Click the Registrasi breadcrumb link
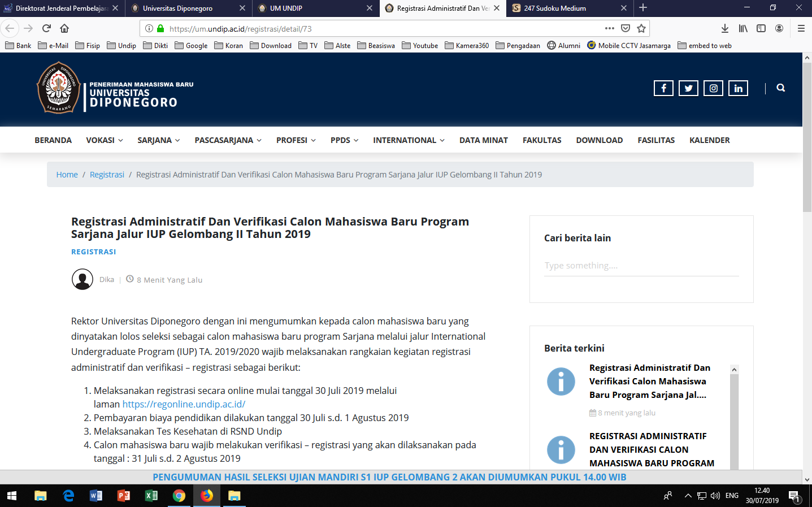Viewport: 812px width, 507px height. click(x=107, y=175)
